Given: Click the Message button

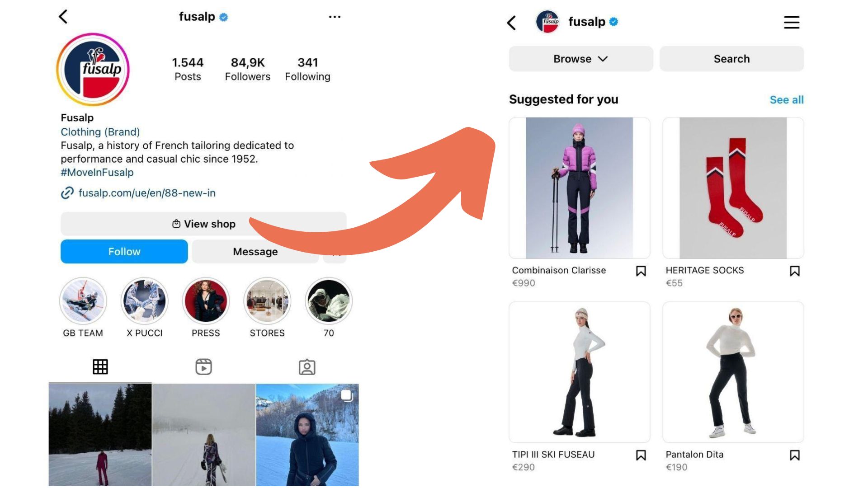Looking at the screenshot, I should click(255, 251).
